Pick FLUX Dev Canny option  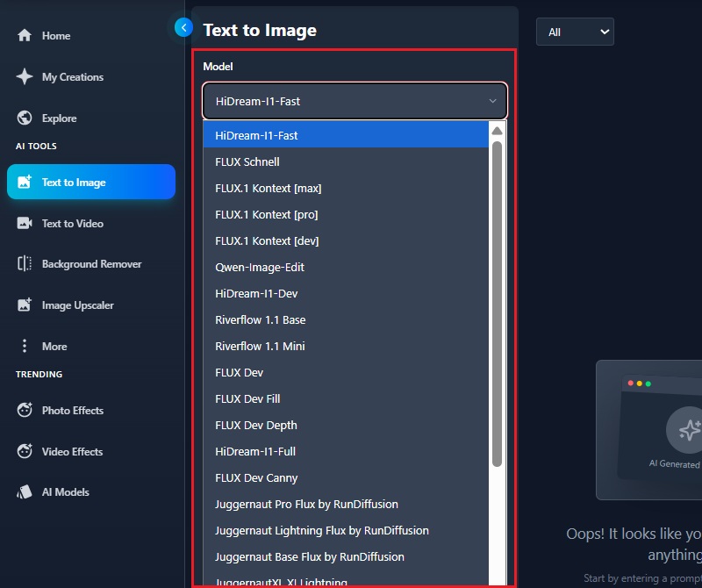coord(346,477)
